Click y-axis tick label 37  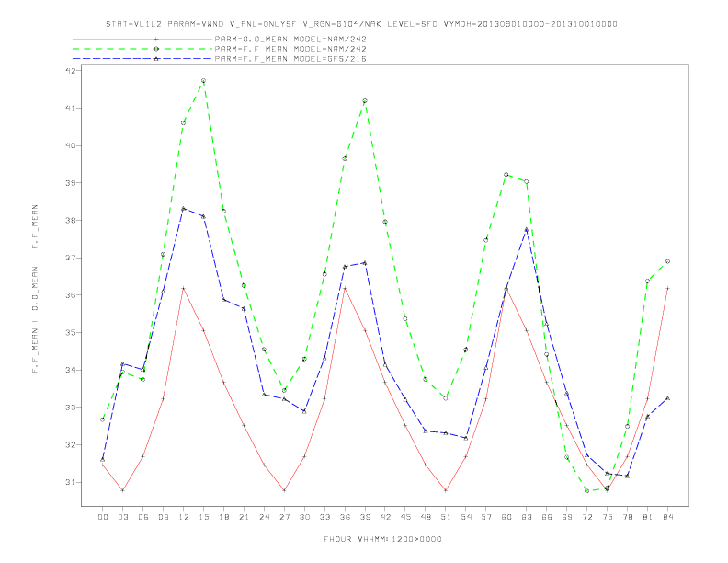(x=71, y=258)
